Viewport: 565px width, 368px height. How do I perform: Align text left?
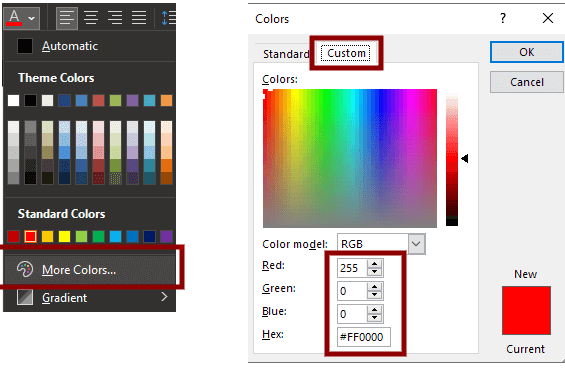(x=67, y=17)
